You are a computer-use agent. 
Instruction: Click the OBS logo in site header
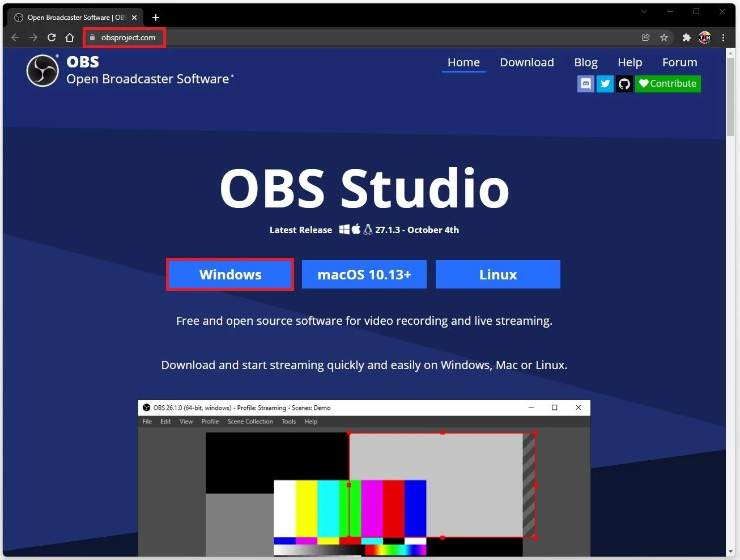(x=42, y=71)
